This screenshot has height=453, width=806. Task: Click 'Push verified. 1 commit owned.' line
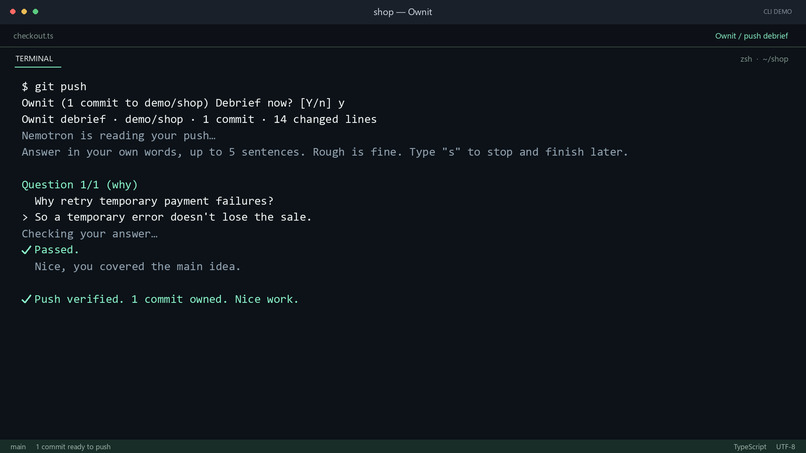coord(166,299)
